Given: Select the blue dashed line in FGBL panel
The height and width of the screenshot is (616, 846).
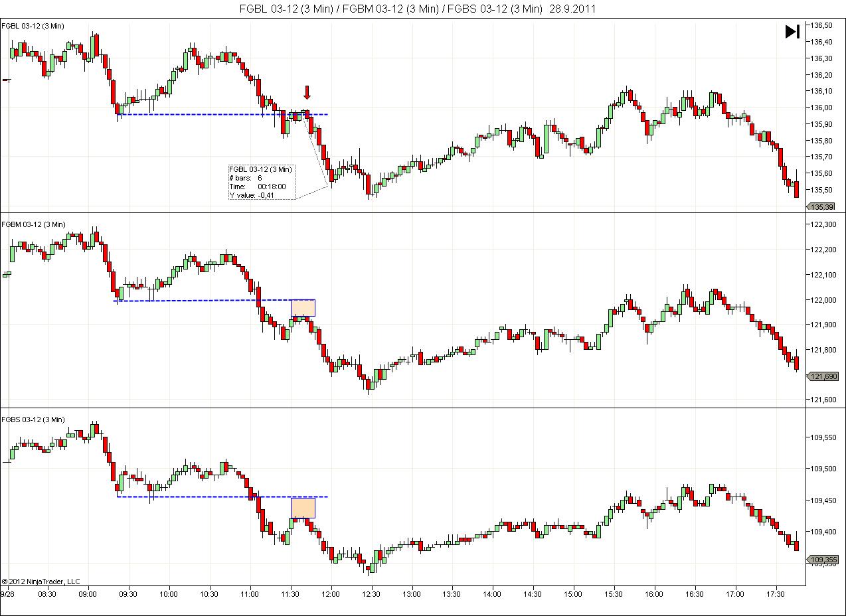Looking at the screenshot, I should pyautogui.click(x=222, y=115).
